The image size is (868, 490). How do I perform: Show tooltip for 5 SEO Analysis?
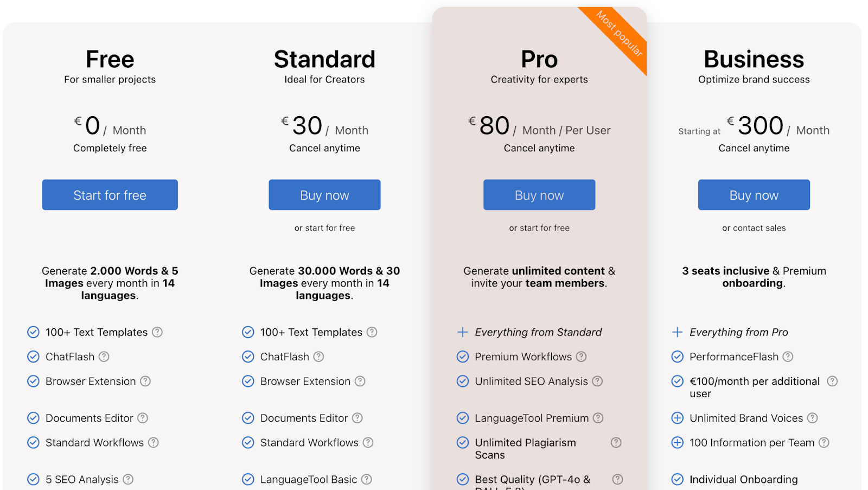[128, 479]
